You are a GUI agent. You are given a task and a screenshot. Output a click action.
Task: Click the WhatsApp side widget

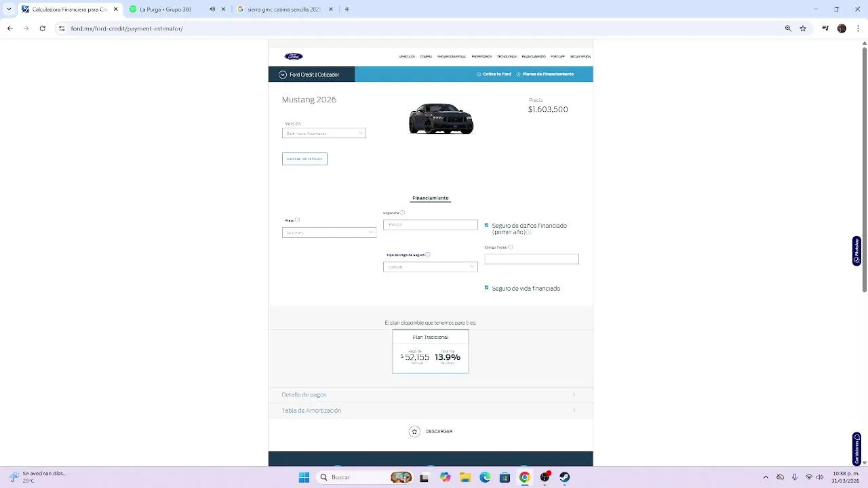[x=857, y=251]
